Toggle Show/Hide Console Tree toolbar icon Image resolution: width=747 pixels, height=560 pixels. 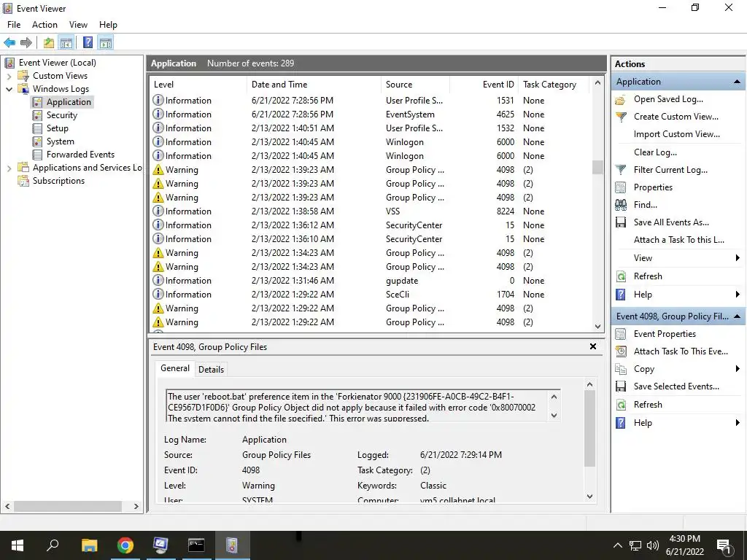pyautogui.click(x=66, y=43)
